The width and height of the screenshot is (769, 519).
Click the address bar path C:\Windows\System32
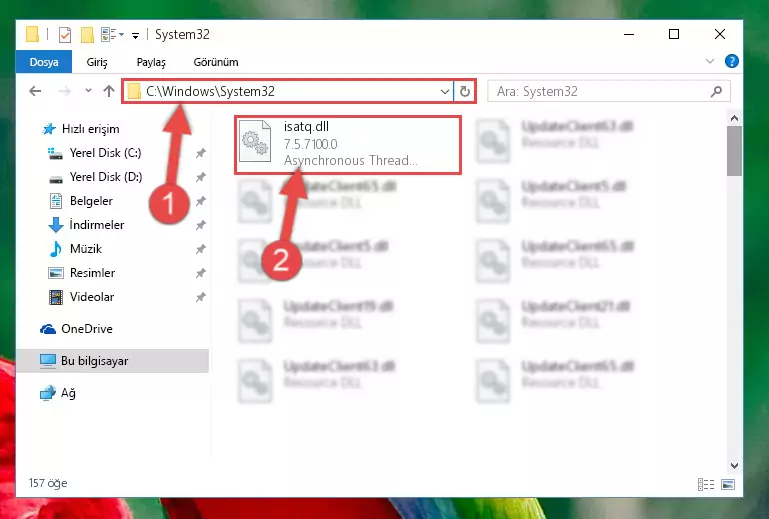pos(210,91)
